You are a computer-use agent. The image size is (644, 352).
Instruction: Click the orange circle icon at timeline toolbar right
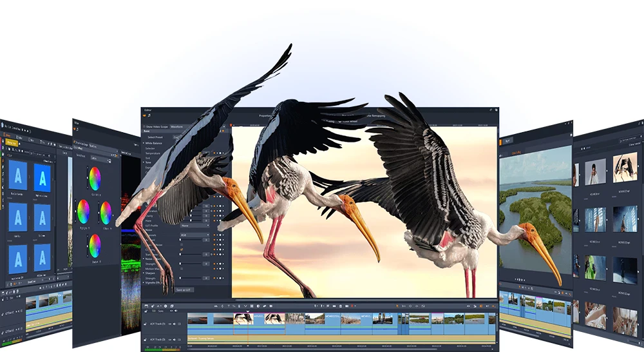pos(481,306)
